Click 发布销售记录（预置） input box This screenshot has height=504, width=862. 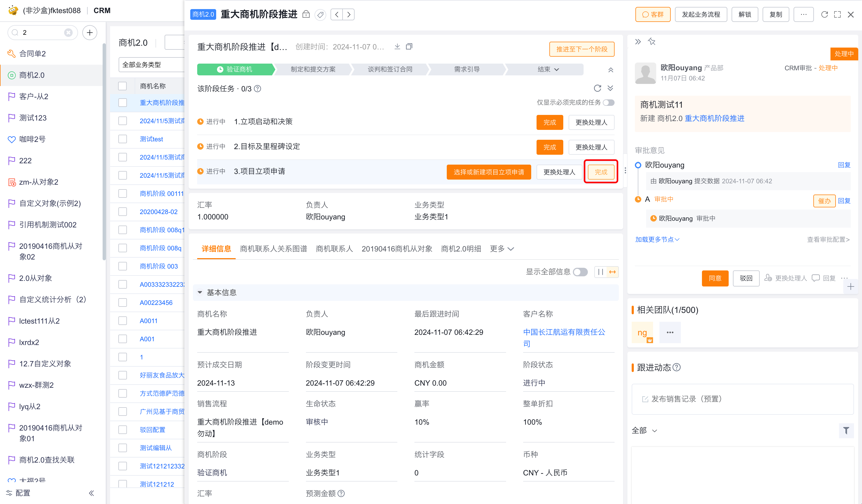[743, 399]
